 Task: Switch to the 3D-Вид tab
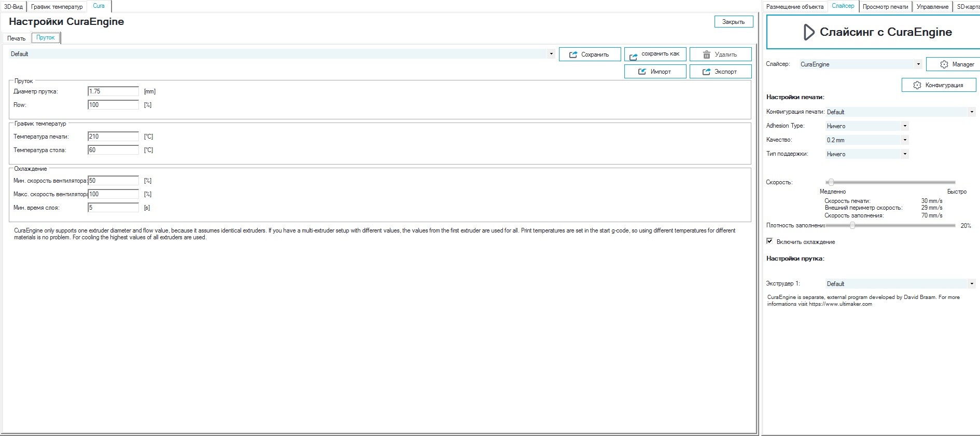click(13, 7)
